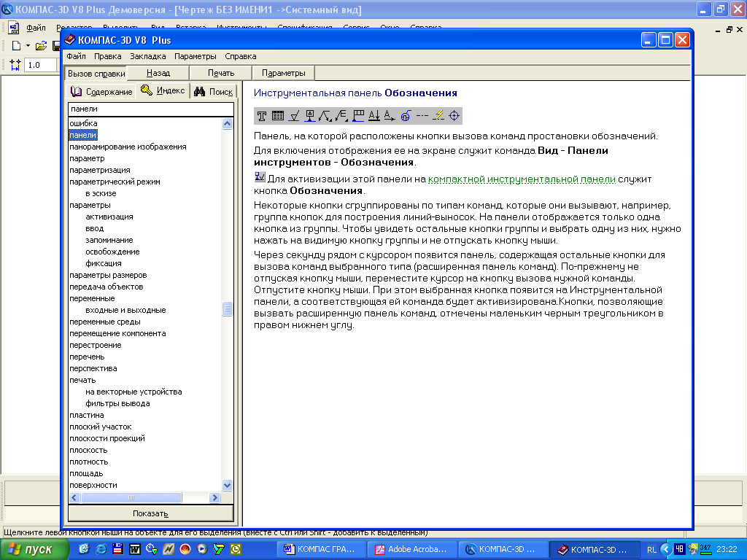Select the sub-entry активизация
Screen dimensions: 747x560
click(x=109, y=217)
